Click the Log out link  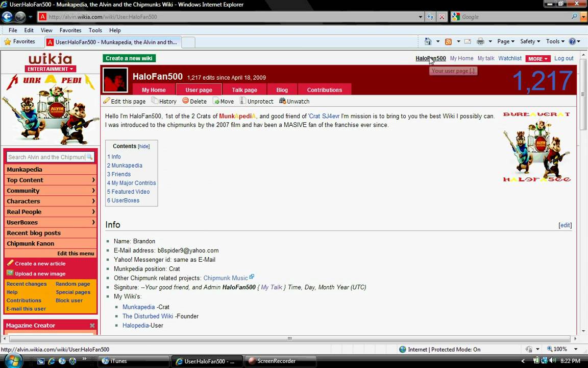pos(563,58)
